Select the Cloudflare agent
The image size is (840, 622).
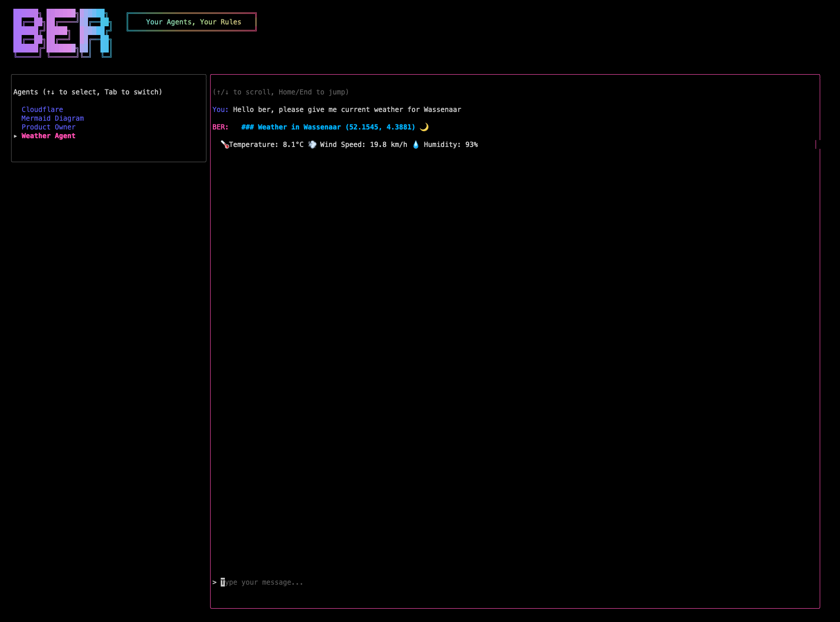click(42, 110)
